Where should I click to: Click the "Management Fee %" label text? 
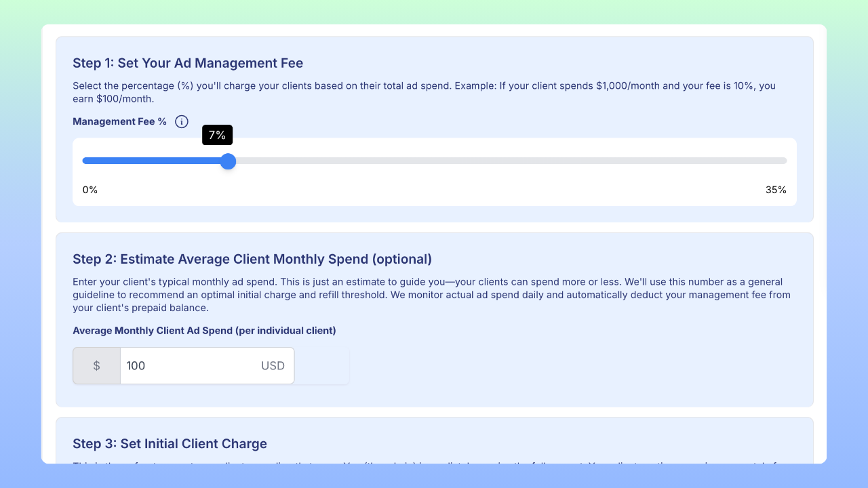[119, 121]
